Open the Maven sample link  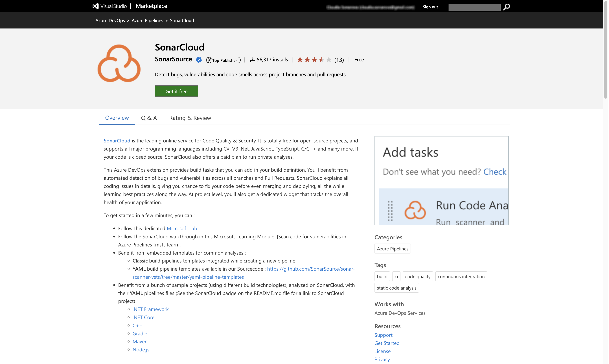pyautogui.click(x=140, y=342)
